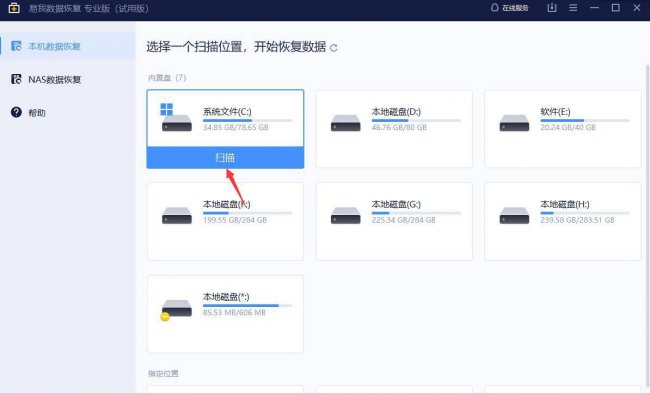Maximize the application window
The height and width of the screenshot is (393, 650).
coord(616,8)
